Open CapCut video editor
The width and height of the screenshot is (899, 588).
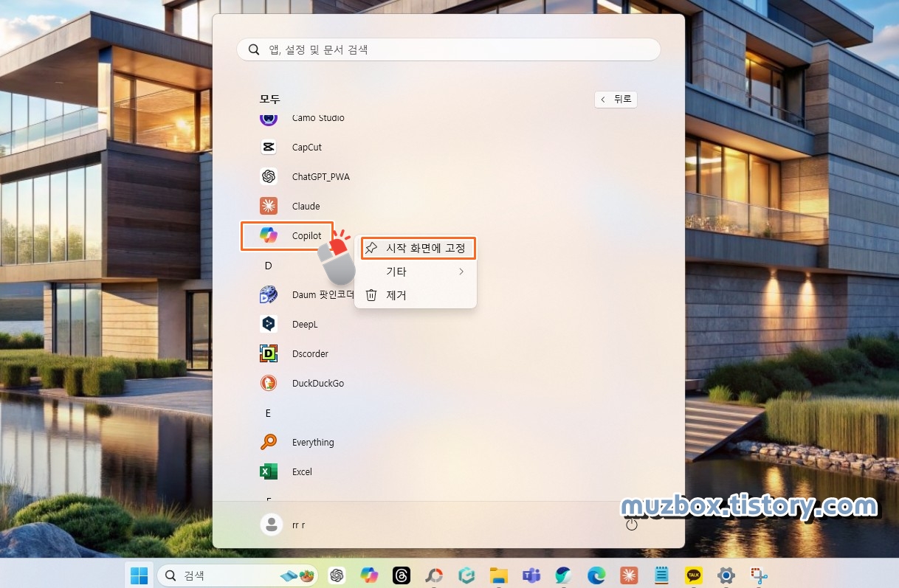[x=306, y=147]
